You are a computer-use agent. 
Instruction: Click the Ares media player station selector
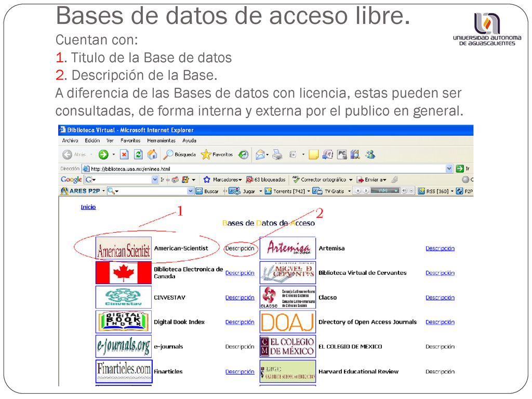tap(385, 191)
